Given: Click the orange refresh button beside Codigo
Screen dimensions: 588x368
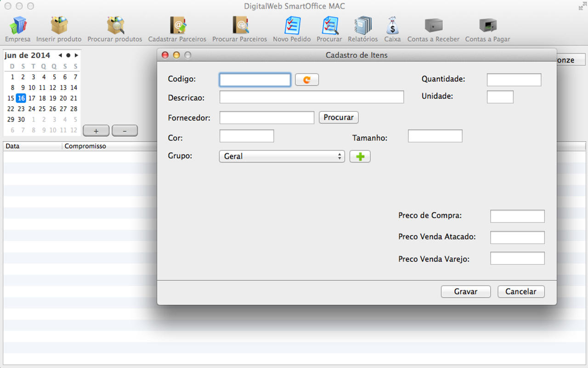Looking at the screenshot, I should click(306, 80).
